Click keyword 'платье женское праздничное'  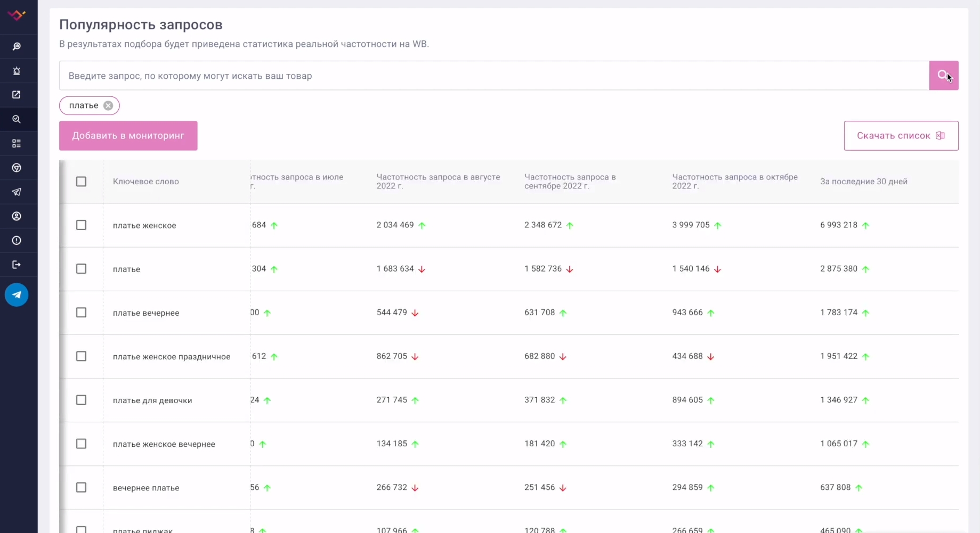pos(172,357)
